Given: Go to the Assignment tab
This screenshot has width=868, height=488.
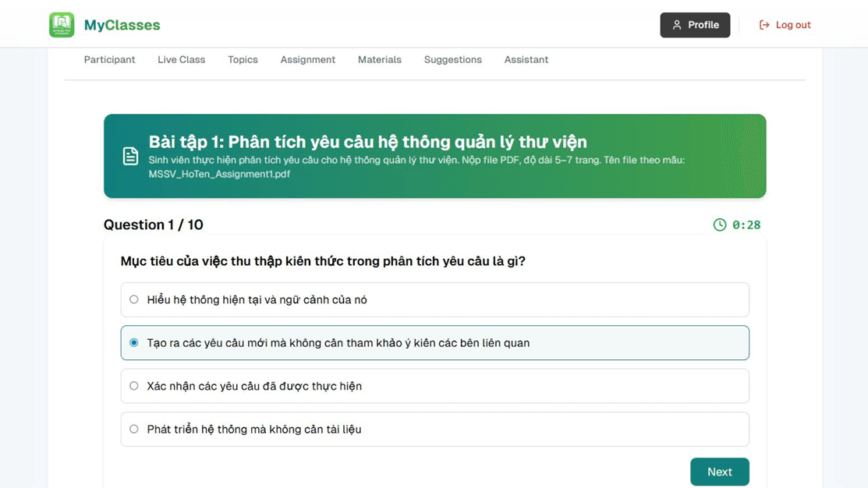Looking at the screenshot, I should click(308, 60).
